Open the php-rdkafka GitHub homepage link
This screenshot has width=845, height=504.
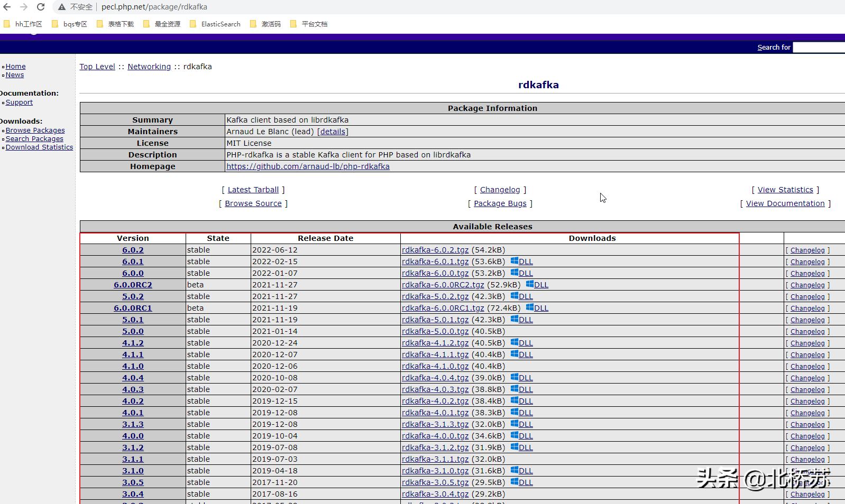(308, 166)
